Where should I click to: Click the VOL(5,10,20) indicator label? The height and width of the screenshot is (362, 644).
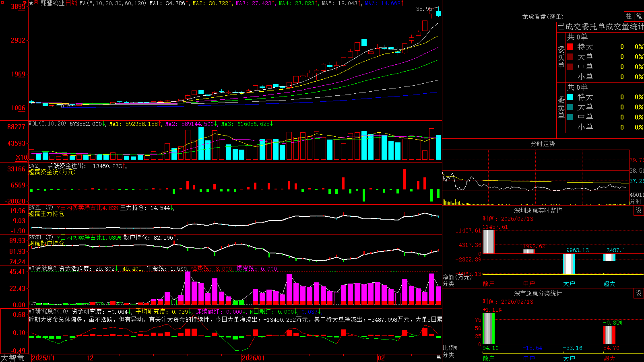[47, 123]
